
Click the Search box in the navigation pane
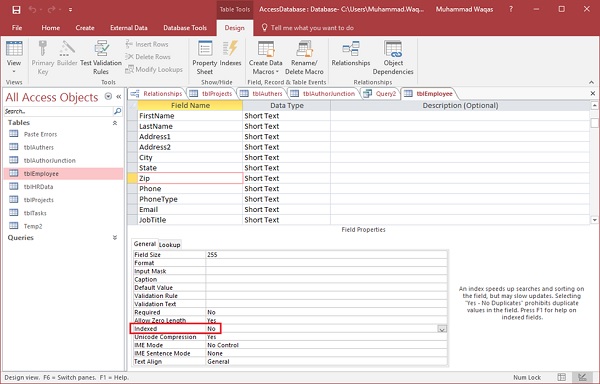coord(59,111)
